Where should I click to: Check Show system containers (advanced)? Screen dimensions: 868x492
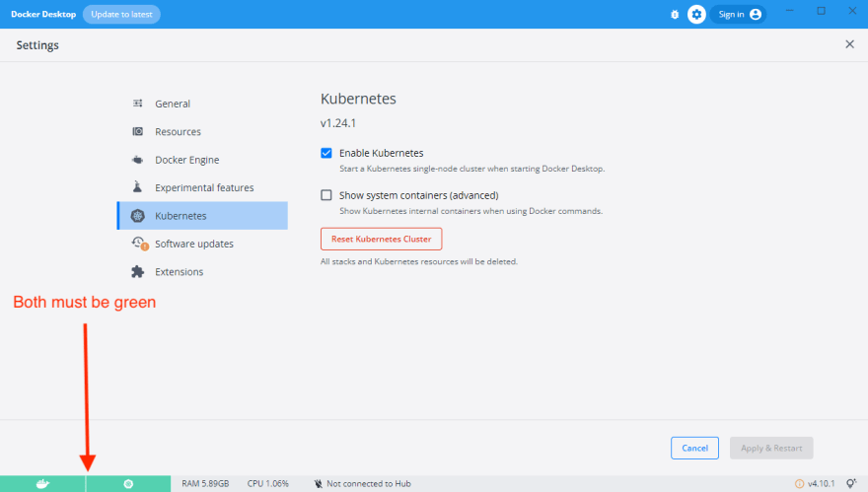tap(326, 195)
